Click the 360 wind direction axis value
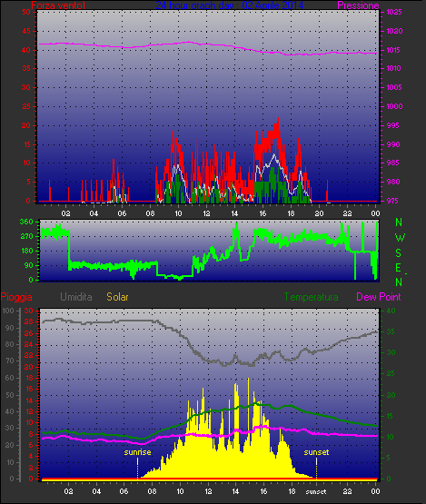This screenshot has height=504, width=426. point(26,222)
